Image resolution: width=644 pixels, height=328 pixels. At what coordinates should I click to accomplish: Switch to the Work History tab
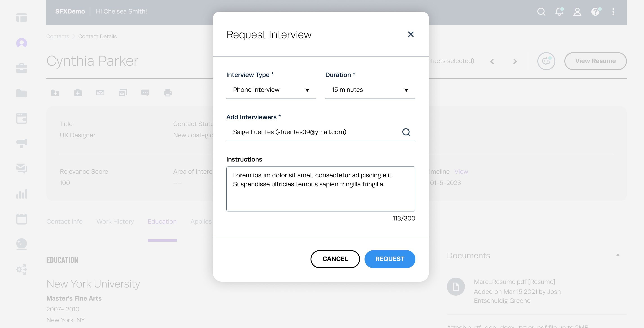point(115,222)
